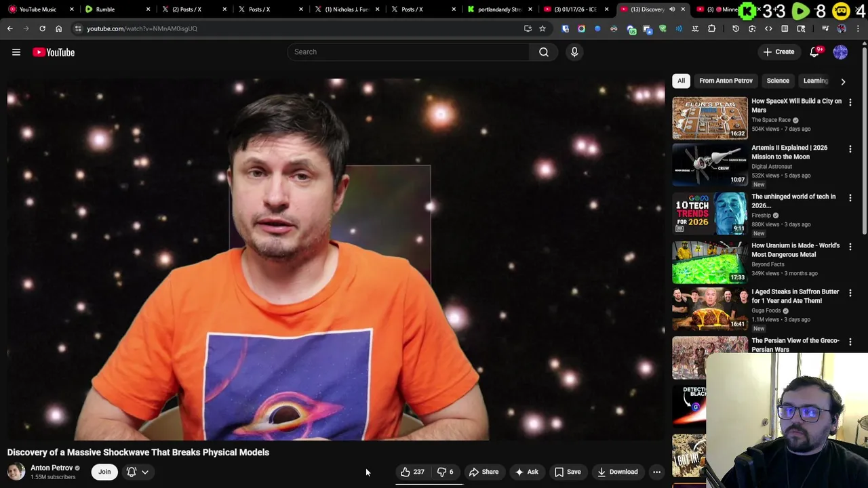Click the browser home button

pyautogui.click(x=58, y=28)
